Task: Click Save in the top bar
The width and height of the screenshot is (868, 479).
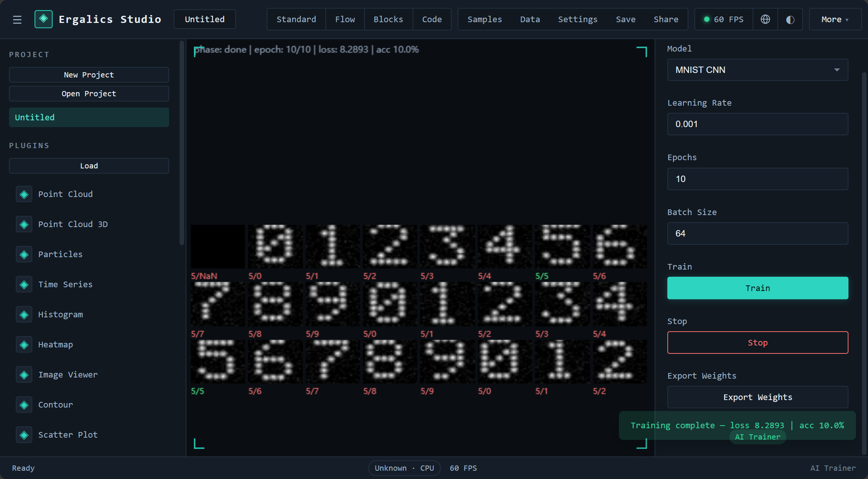Action: point(626,19)
